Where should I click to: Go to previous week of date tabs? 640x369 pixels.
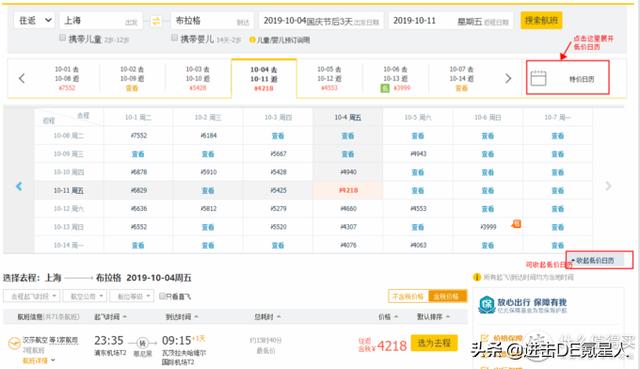point(22,78)
